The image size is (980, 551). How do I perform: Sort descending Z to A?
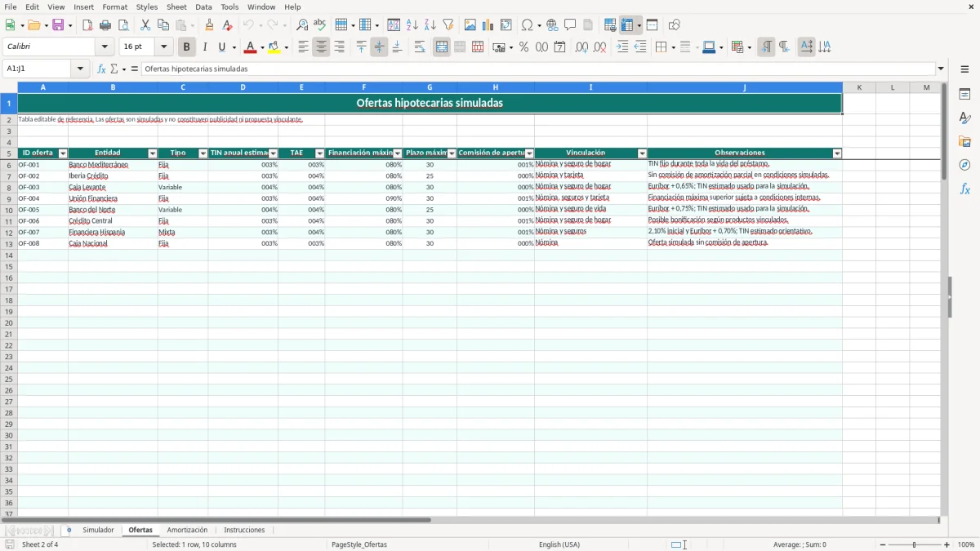pos(430,25)
